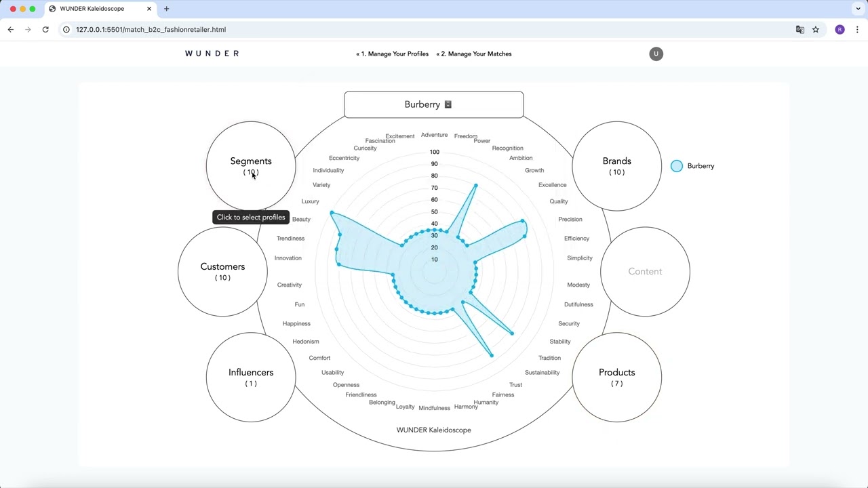Click the Innovation axis label
Viewport: 868px width, 488px height.
point(288,258)
